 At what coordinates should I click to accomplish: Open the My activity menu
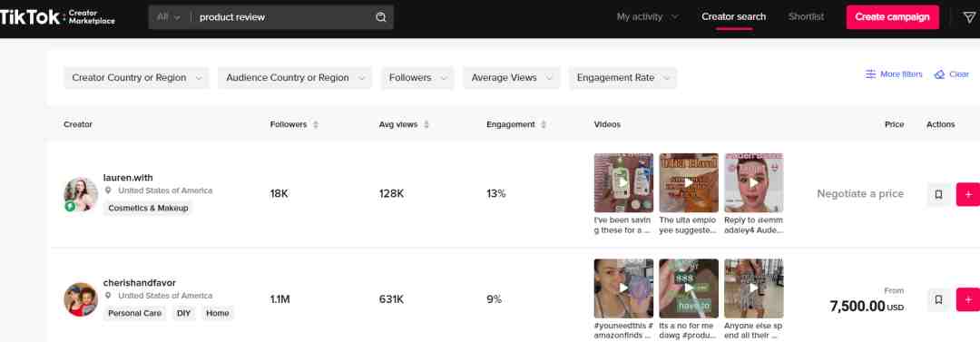[647, 17]
